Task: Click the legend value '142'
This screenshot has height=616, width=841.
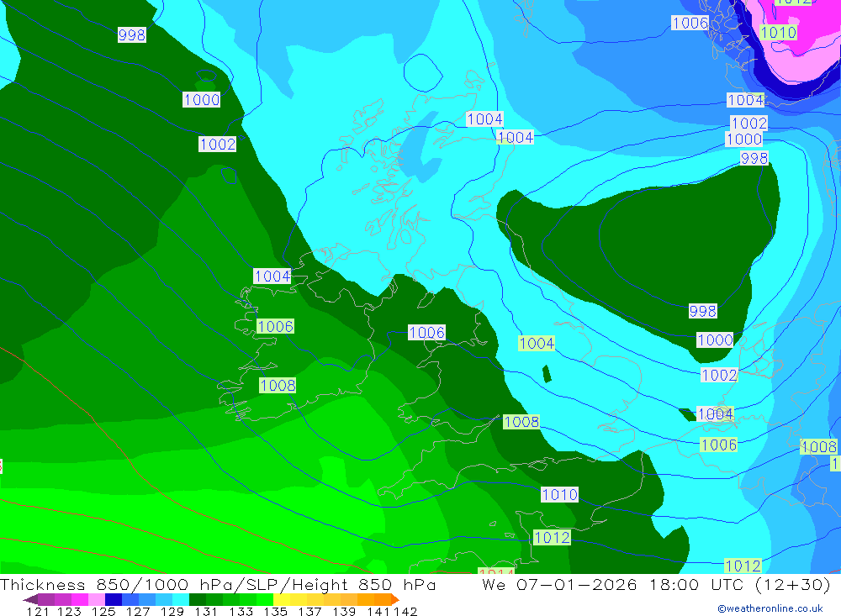Action: (x=405, y=612)
